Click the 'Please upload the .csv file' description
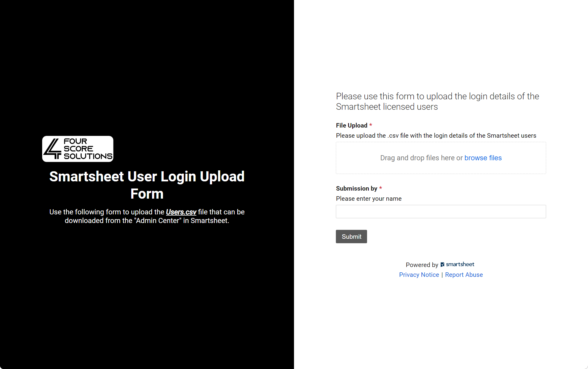This screenshot has width=588, height=369. (436, 136)
